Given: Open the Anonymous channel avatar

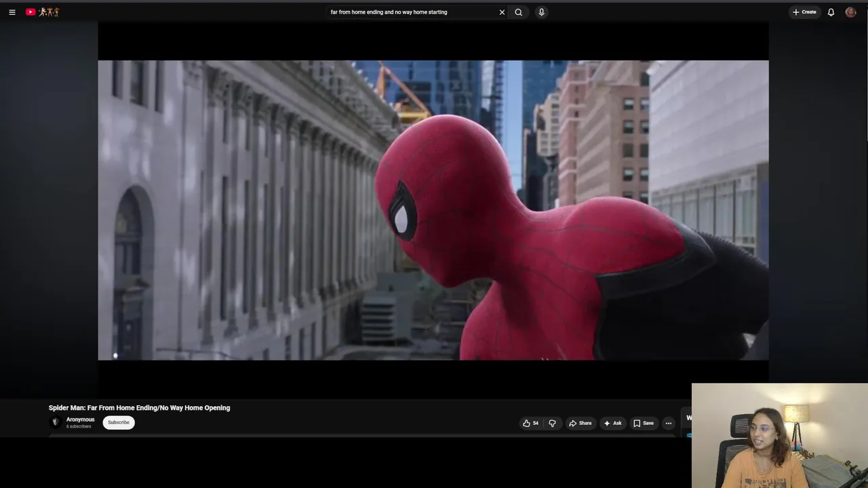Looking at the screenshot, I should [56, 422].
